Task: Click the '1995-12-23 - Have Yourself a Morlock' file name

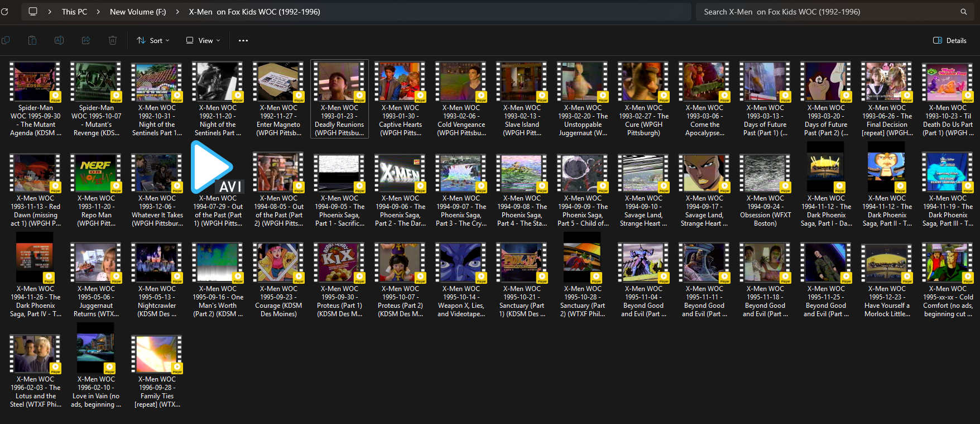Action: (887, 302)
